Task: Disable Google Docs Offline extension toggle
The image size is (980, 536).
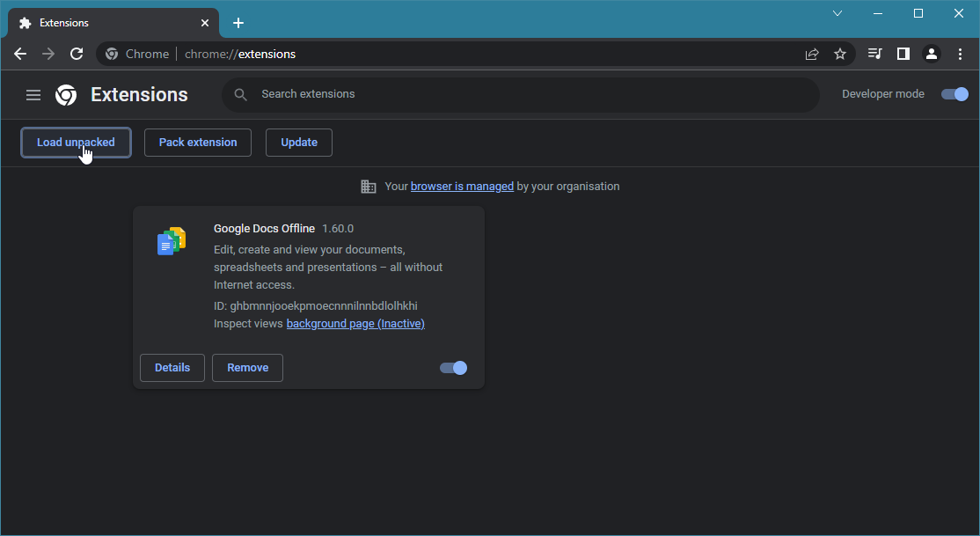Action: coord(453,368)
